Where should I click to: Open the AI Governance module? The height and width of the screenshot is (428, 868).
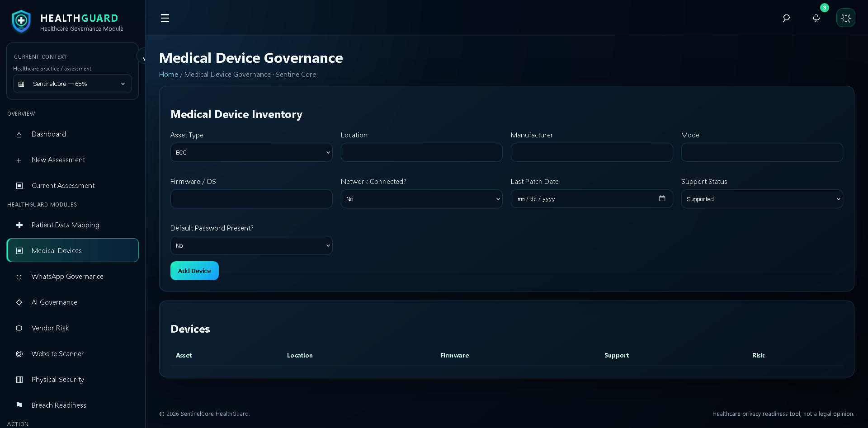tap(72, 302)
